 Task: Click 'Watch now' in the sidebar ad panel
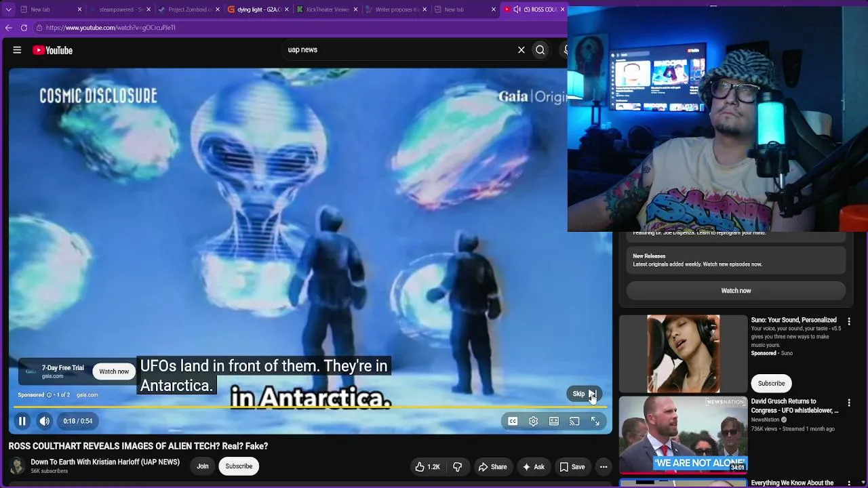pos(736,291)
